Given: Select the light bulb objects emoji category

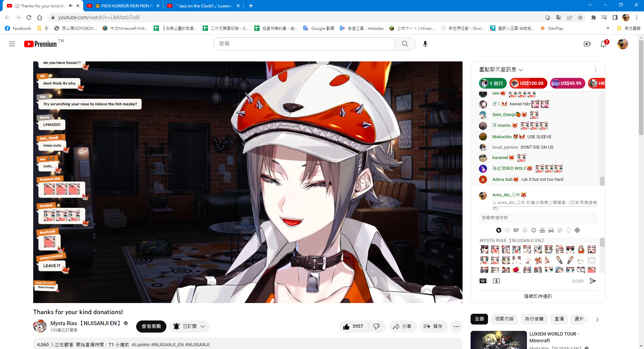Looking at the screenshot, I should [x=569, y=230].
